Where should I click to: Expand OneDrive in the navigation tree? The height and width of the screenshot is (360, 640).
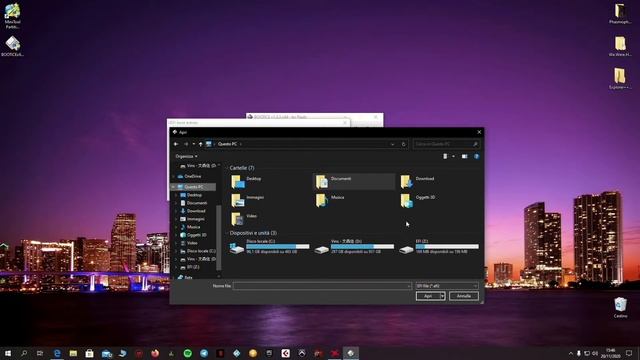pos(173,176)
